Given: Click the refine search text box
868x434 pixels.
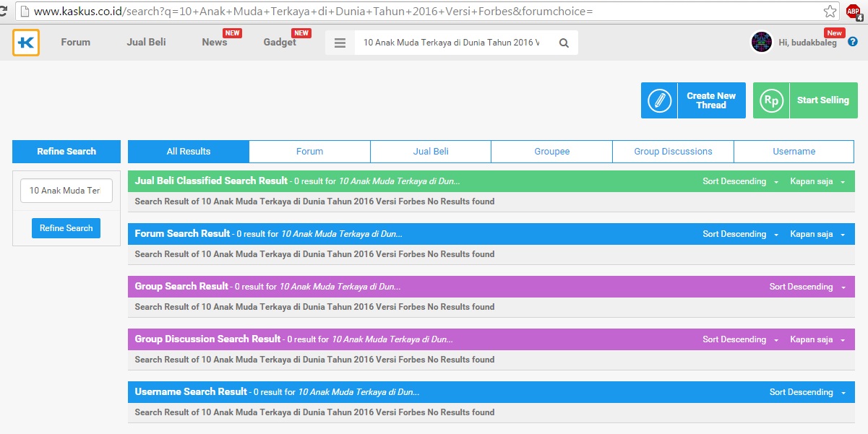Looking at the screenshot, I should click(66, 191).
